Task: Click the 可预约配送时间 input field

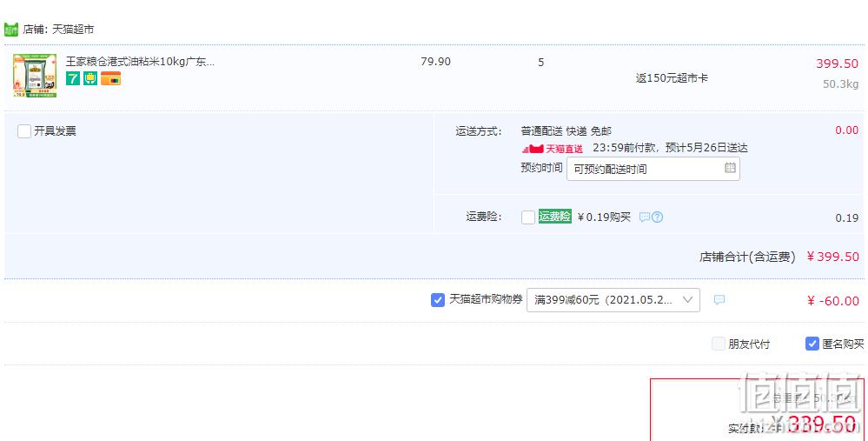Action: (653, 169)
